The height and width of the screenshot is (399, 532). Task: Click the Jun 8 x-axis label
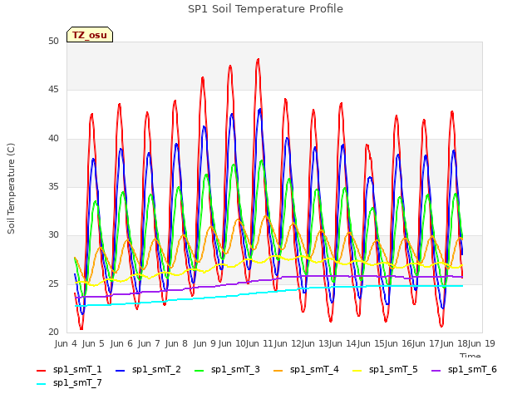point(176,343)
